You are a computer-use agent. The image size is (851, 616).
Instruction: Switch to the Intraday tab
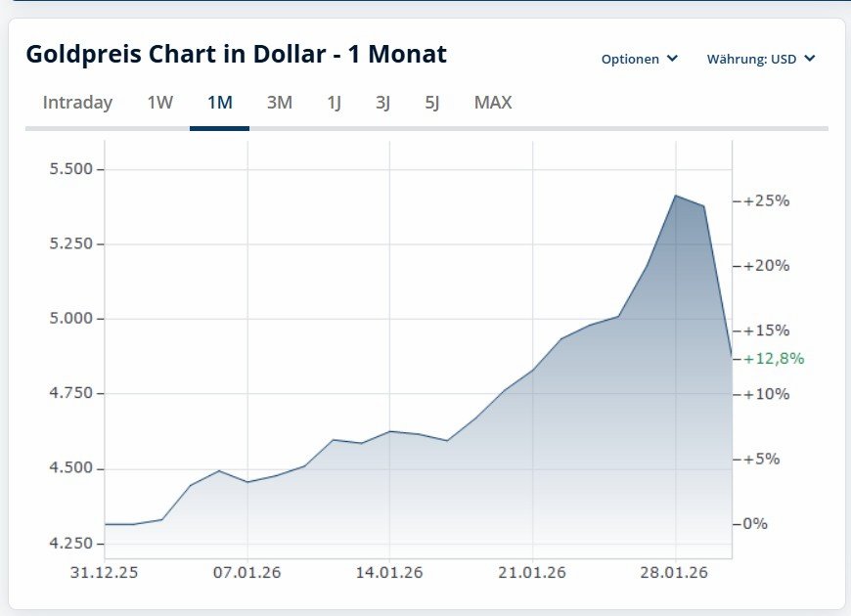pos(77,103)
